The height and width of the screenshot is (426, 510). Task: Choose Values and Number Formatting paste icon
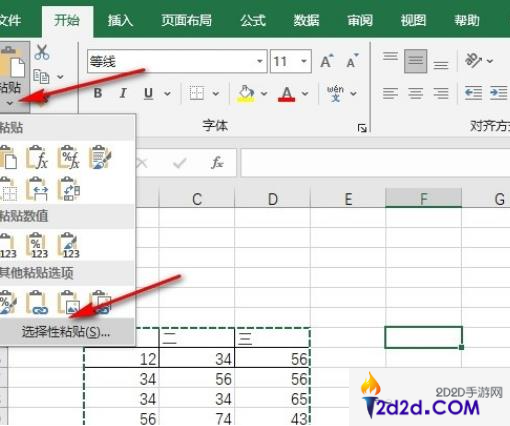tap(37, 245)
